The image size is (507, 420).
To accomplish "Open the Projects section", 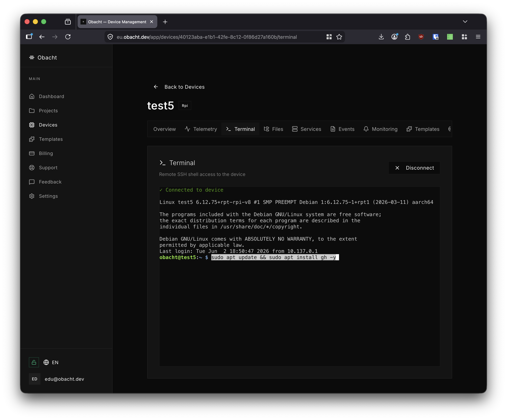I will [x=43, y=111].
